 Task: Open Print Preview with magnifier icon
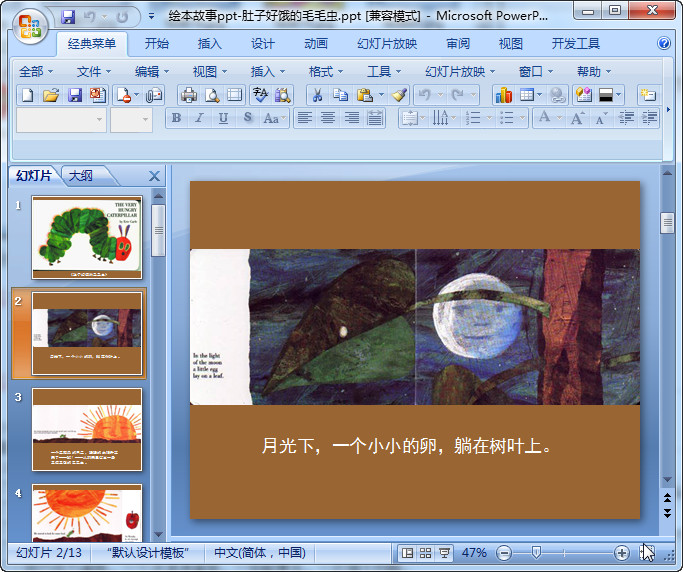point(212,95)
